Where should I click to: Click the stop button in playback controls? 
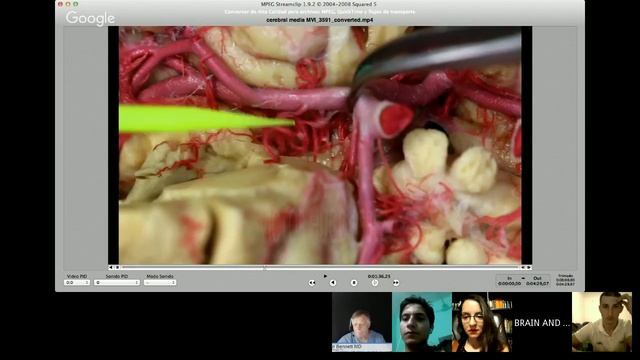click(354, 282)
